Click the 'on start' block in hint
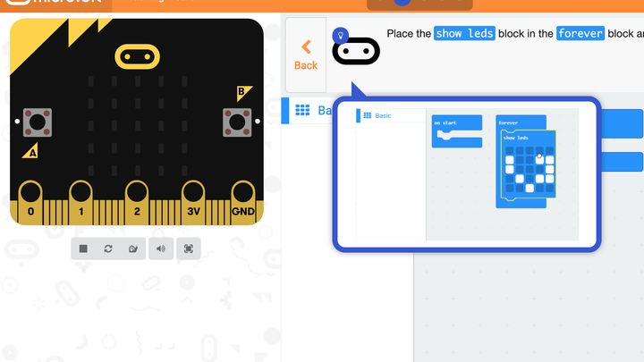 point(457,130)
